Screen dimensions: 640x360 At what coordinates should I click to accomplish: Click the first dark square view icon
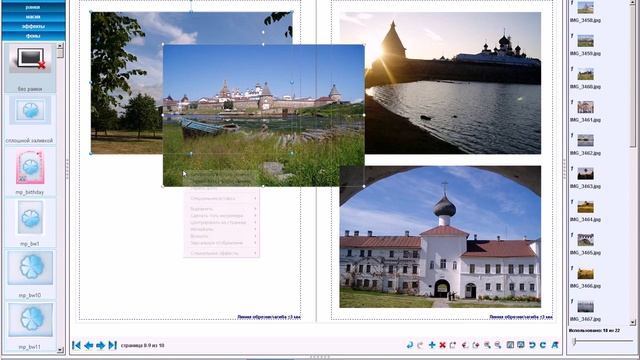(510, 345)
